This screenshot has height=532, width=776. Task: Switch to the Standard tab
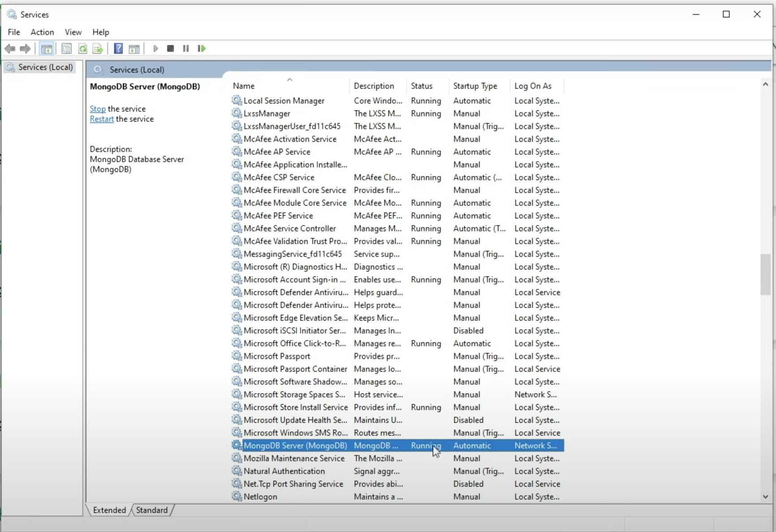pyautogui.click(x=152, y=510)
